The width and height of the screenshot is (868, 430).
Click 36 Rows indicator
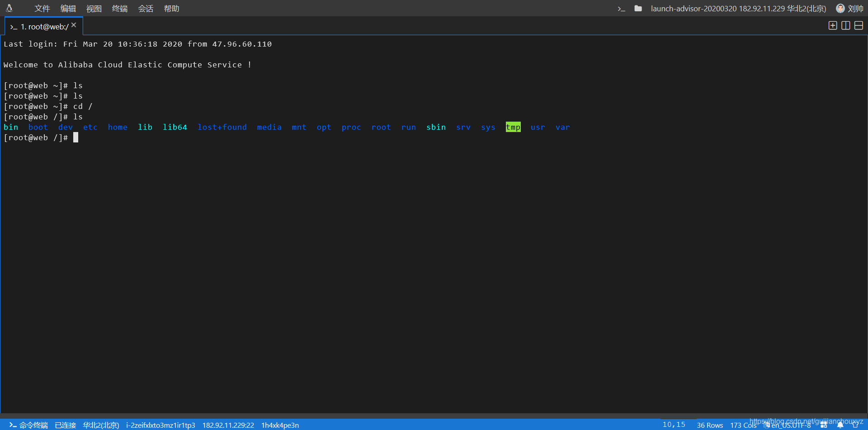point(710,425)
